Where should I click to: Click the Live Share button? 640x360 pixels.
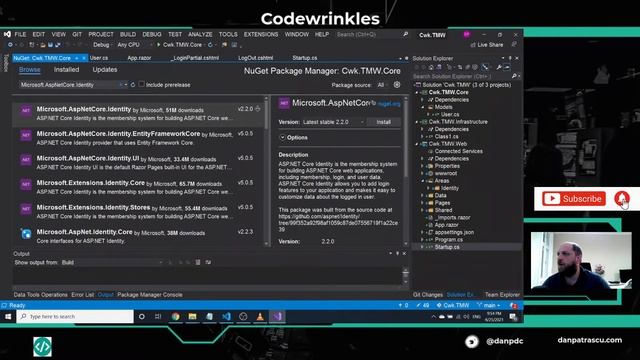tap(487, 45)
